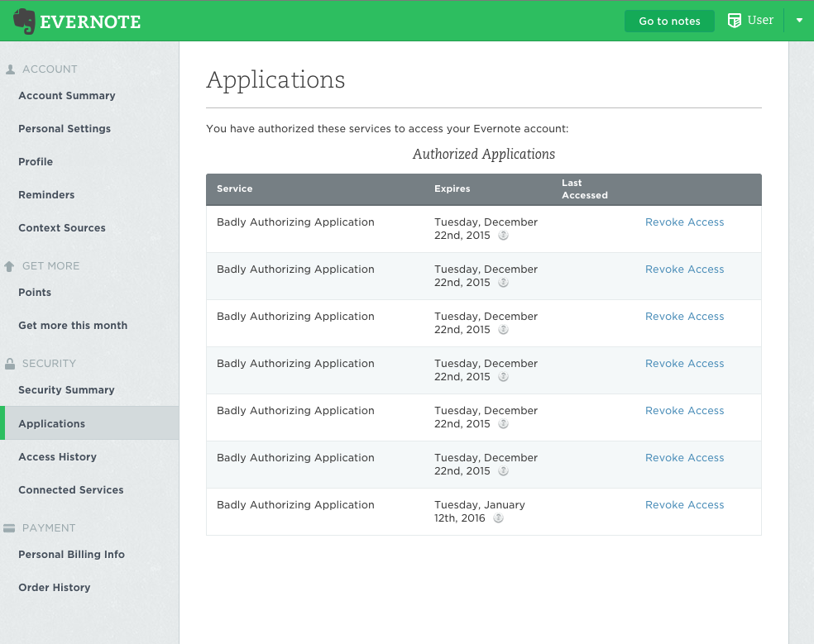This screenshot has width=814, height=644.
Task: Click the Evernote elephant logo
Action: [x=24, y=21]
